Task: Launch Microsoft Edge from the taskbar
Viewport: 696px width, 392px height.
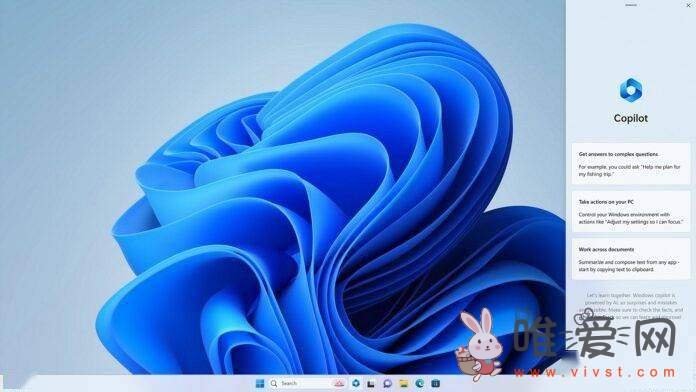Action: 419,383
